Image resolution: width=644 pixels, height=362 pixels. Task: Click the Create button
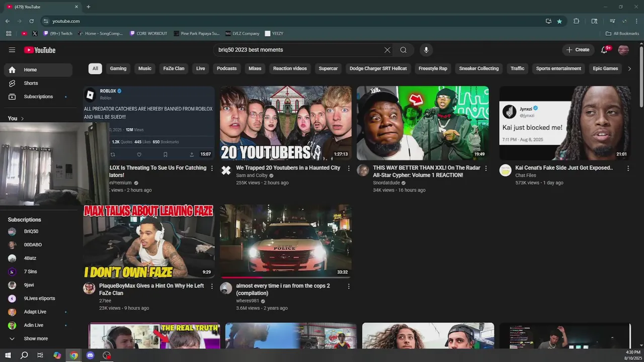pyautogui.click(x=578, y=50)
